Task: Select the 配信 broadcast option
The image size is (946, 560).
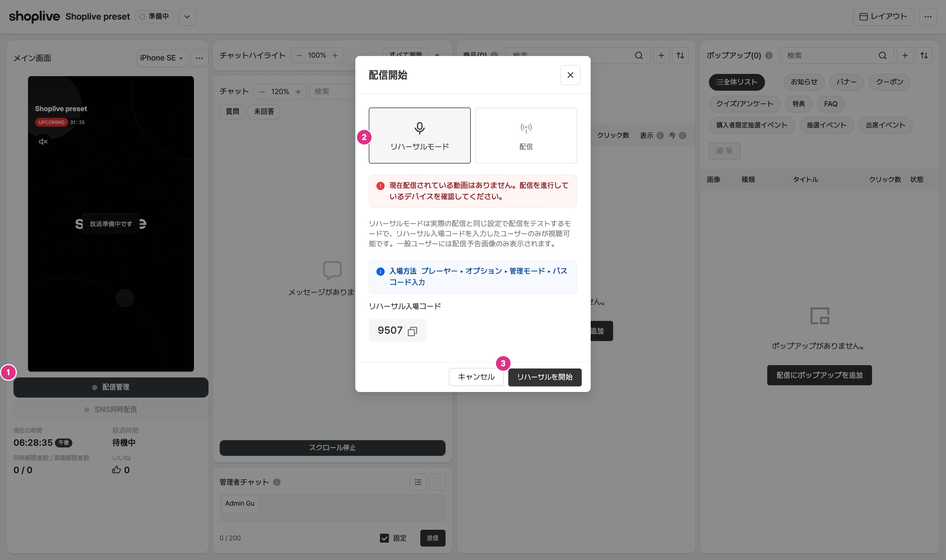Action: point(526,136)
